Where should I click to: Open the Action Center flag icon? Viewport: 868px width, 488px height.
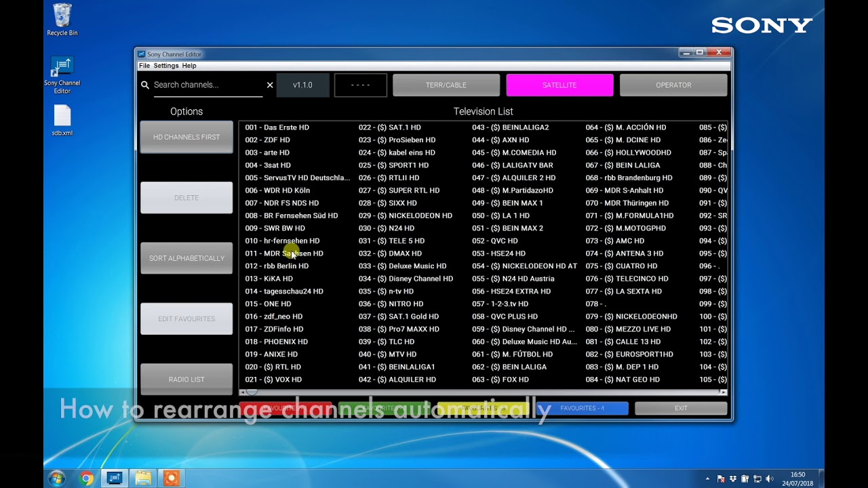[721, 479]
